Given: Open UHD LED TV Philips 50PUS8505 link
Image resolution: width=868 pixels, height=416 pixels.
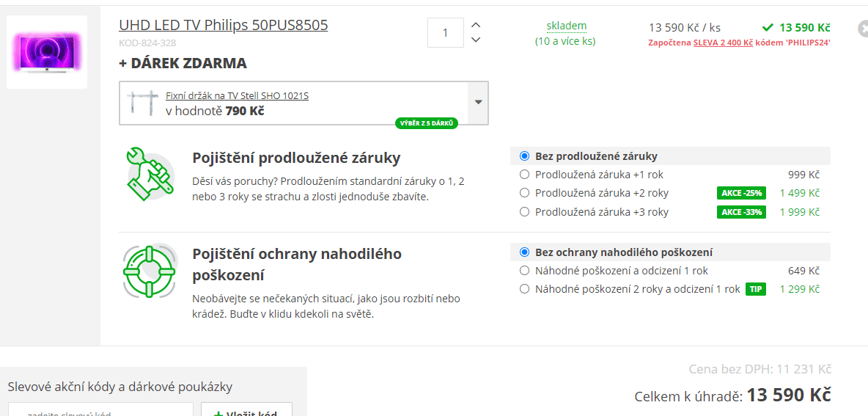Looking at the screenshot, I should pyautogui.click(x=223, y=25).
